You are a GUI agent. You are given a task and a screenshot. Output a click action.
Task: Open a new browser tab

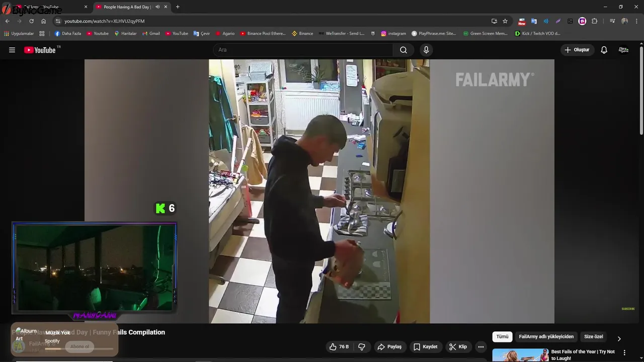click(178, 7)
